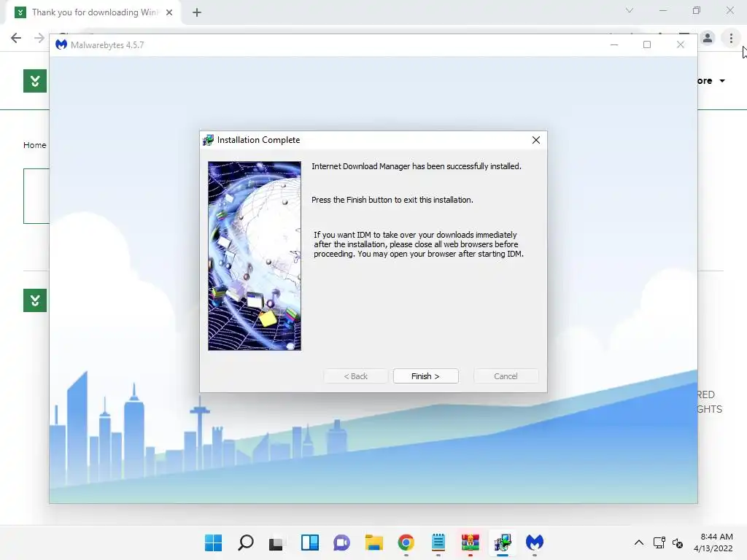Open the Chrome tab search dropdown
This screenshot has width=747, height=560.
(630, 10)
